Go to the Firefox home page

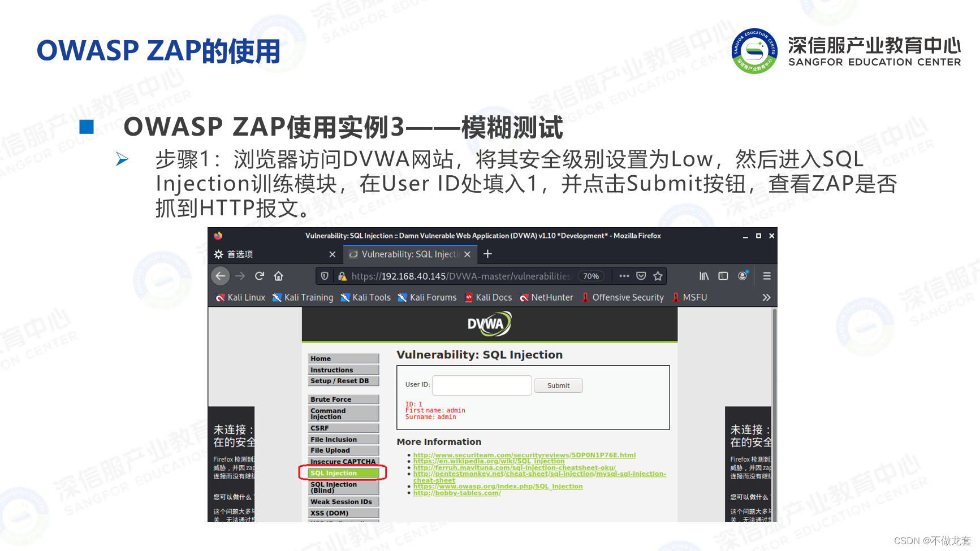tap(278, 276)
